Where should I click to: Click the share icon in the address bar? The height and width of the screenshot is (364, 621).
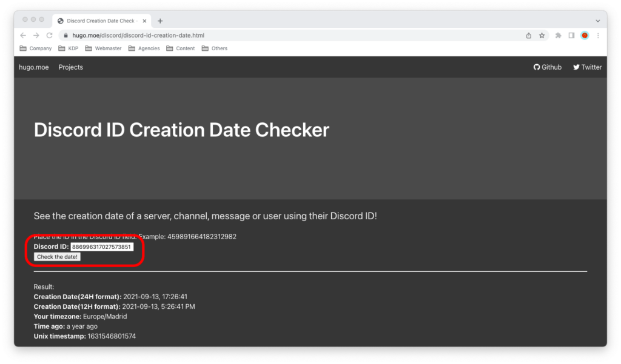529,36
